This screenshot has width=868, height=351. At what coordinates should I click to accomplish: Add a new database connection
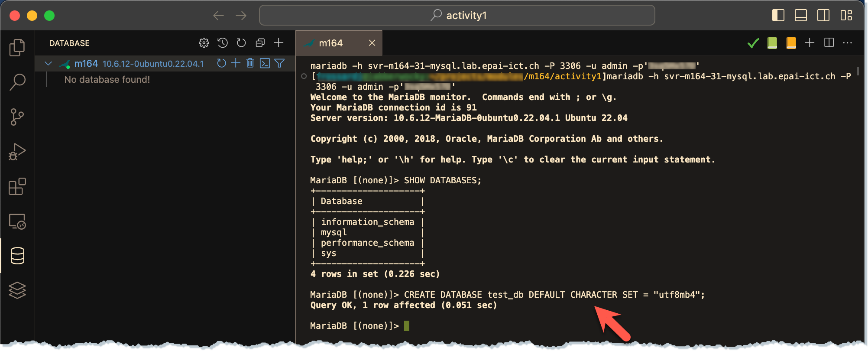tap(279, 42)
